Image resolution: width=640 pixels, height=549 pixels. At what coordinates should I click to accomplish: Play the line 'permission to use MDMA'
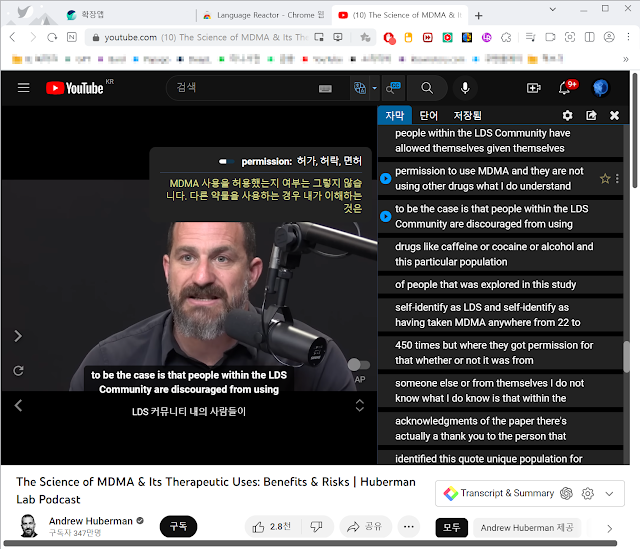coord(385,178)
